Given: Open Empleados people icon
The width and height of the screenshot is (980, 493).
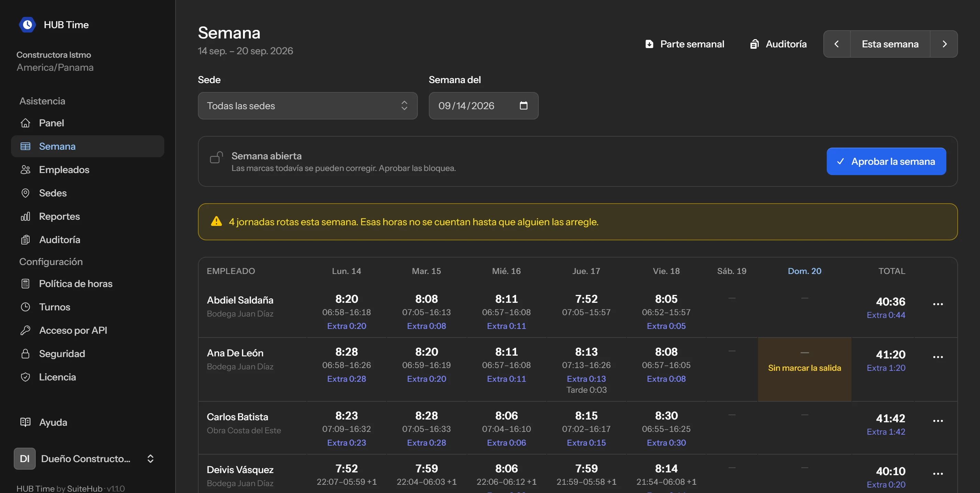Looking at the screenshot, I should (x=25, y=170).
